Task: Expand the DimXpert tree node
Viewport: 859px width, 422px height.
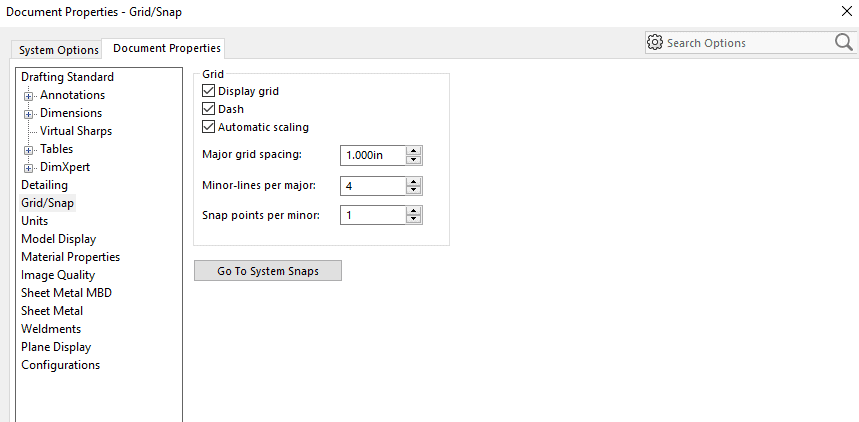Action: 29,168
